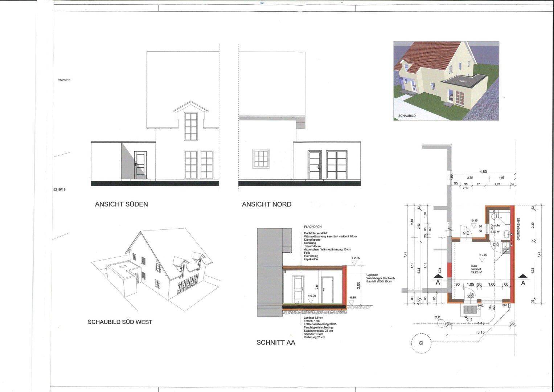Click the 'Dampfsperre' layer note
This screenshot has width=554, height=392.
312,240
